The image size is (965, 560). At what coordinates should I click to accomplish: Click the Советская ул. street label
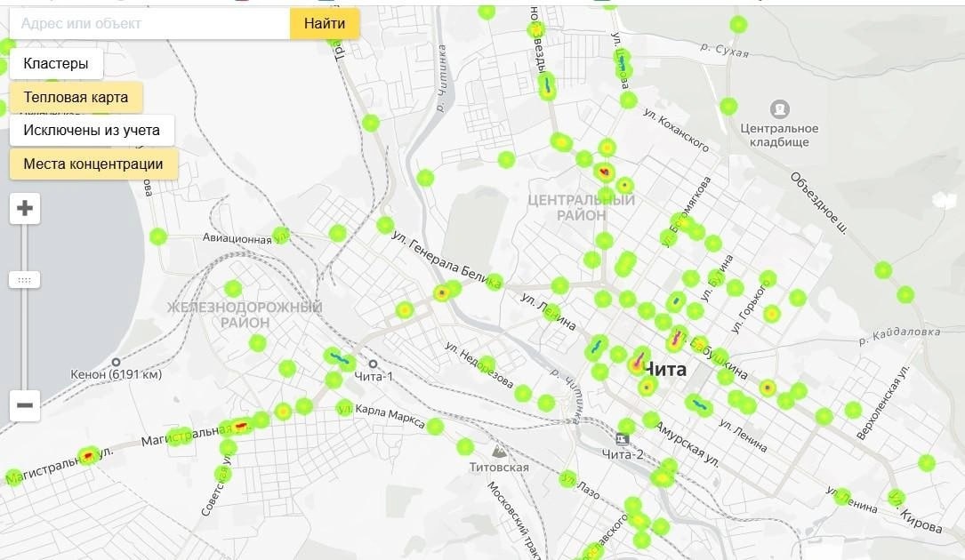point(216,485)
